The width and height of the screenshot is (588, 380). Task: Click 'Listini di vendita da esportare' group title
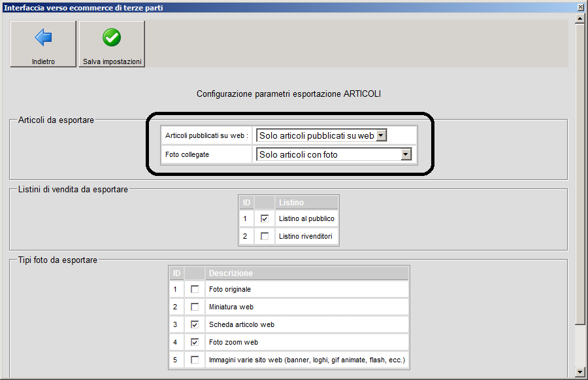pos(73,190)
